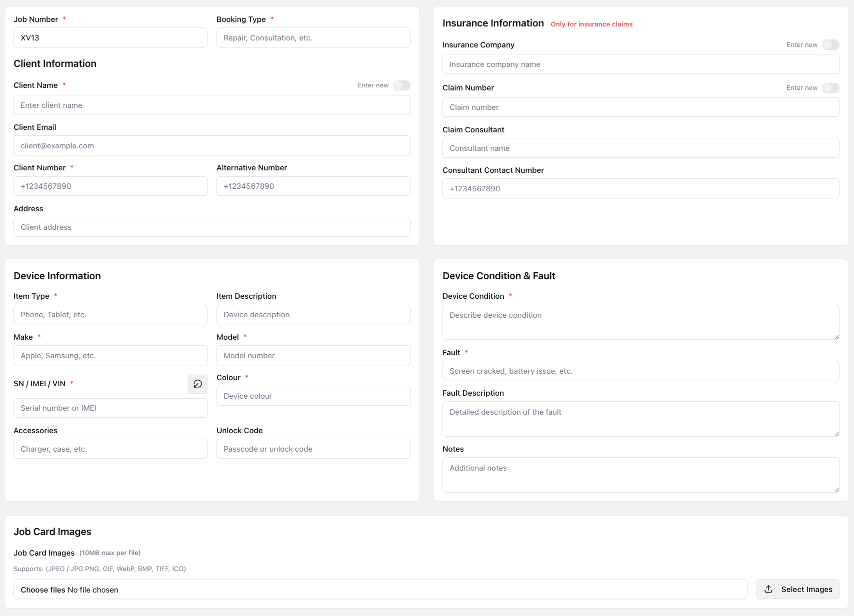Screen dimensions: 854x616
Task: Click the scan icon next to SN/IMEI/VIN
Action: point(197,384)
